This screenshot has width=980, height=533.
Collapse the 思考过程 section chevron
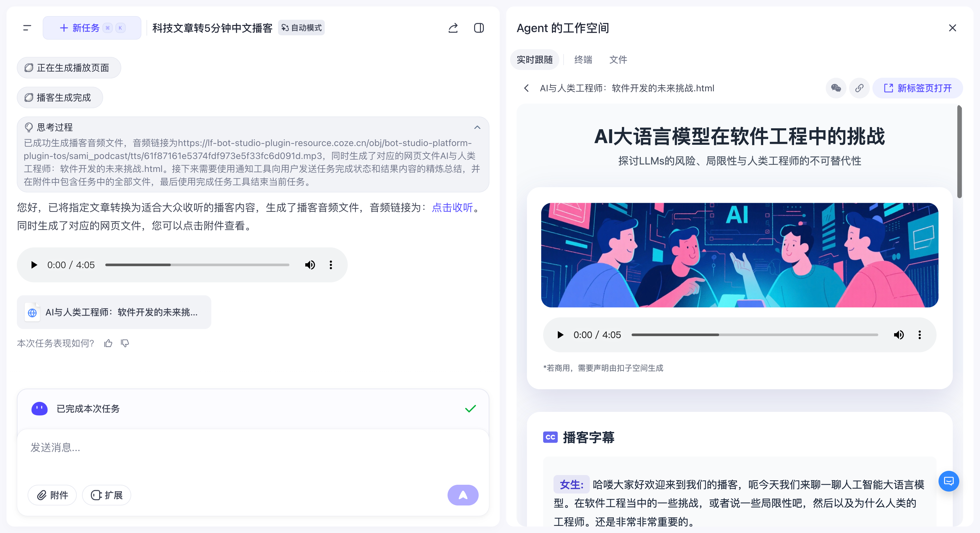click(x=477, y=127)
